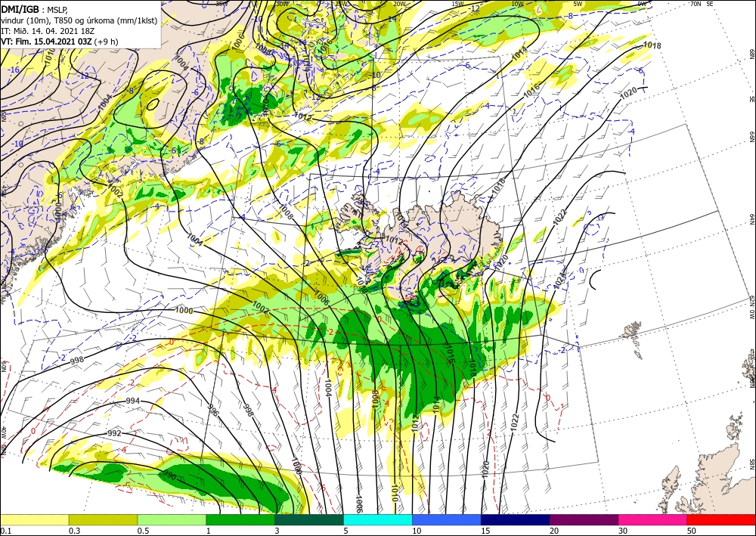Viewport: 756px width, 536px height.
Task: Click the '15W' longitude label
Action: 458,4
